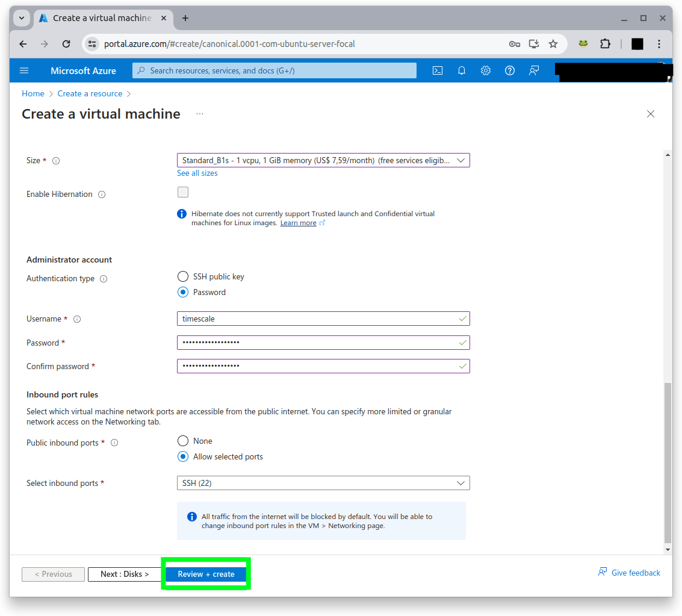Open Azure Cloud Shell from the top bar
682x616 pixels.
point(438,70)
